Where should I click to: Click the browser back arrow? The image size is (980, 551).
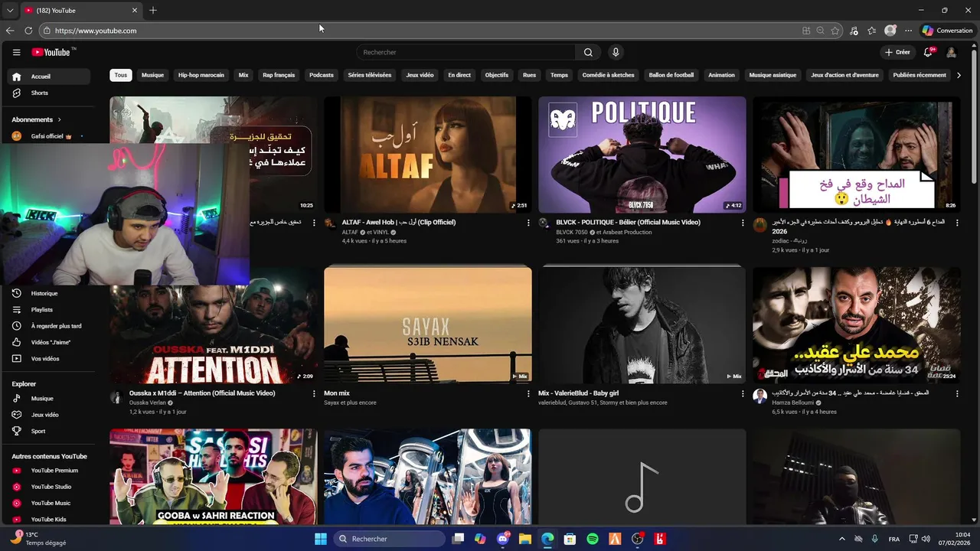10,31
